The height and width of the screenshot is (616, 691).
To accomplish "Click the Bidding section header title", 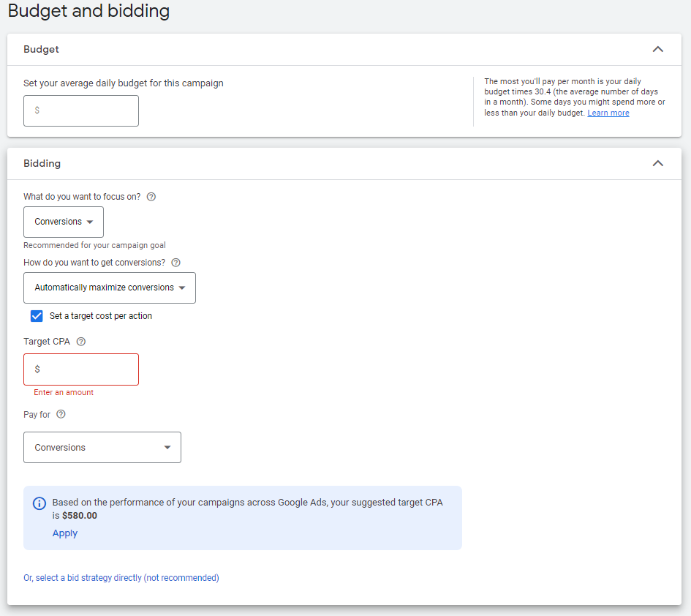I will (42, 164).
